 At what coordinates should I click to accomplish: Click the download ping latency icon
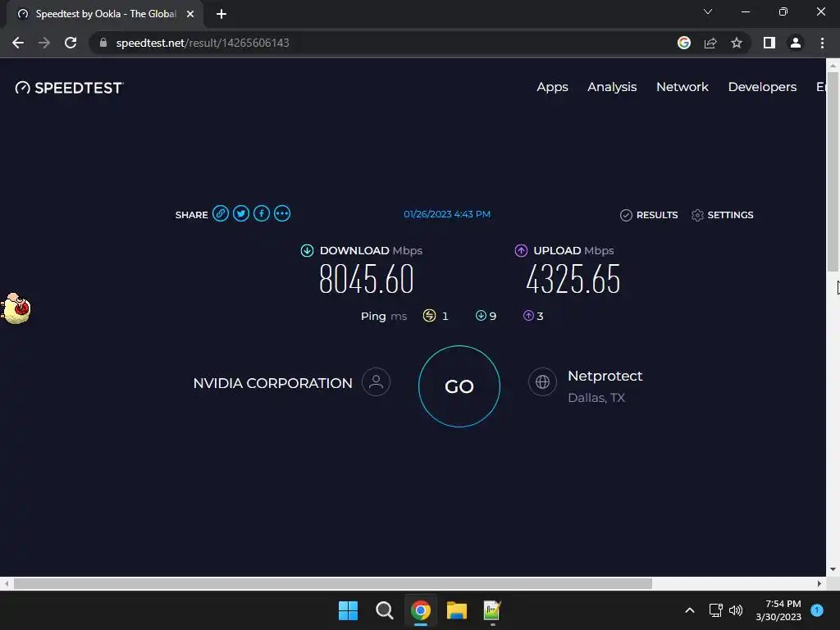coord(481,316)
